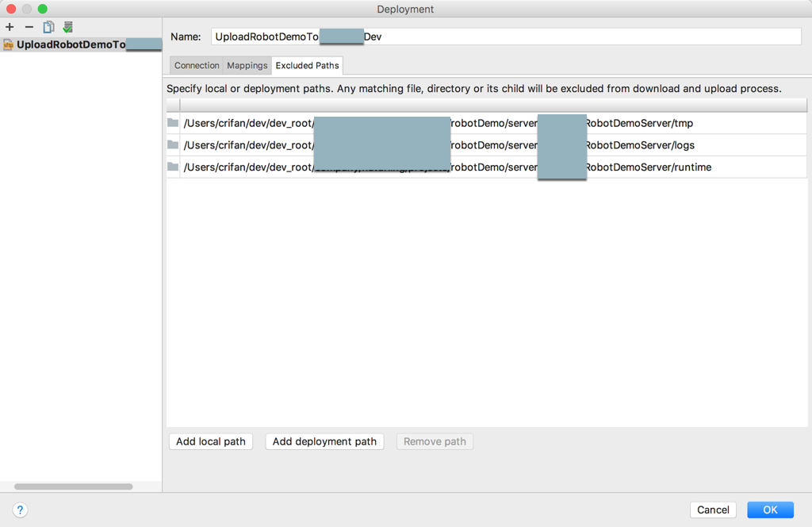
Task: Select the excluded path ending in RobotDemoServer/tmp
Action: [487, 123]
